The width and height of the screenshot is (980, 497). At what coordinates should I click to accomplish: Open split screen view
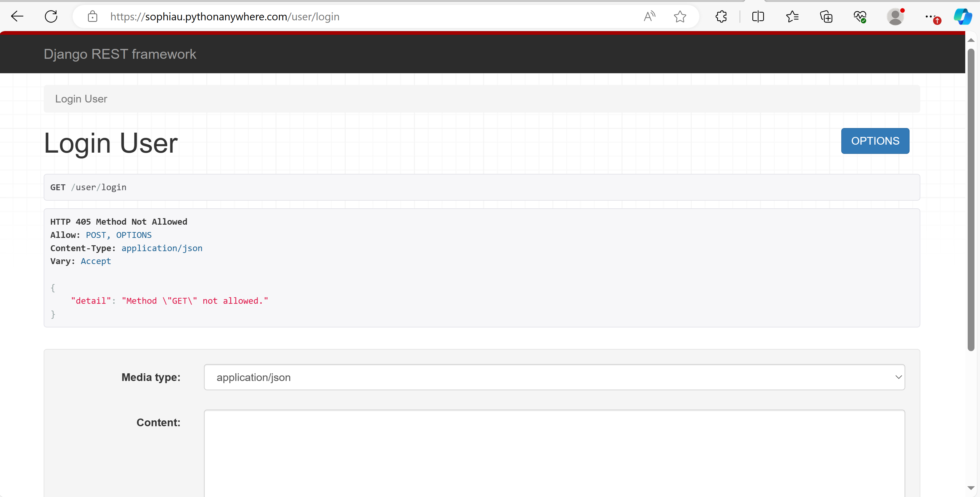(x=758, y=16)
